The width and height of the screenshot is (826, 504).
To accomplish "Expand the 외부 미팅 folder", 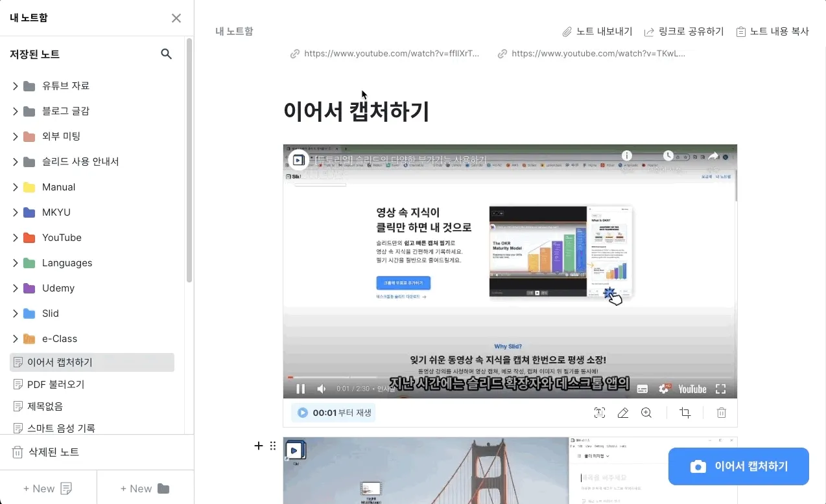I will coord(15,136).
